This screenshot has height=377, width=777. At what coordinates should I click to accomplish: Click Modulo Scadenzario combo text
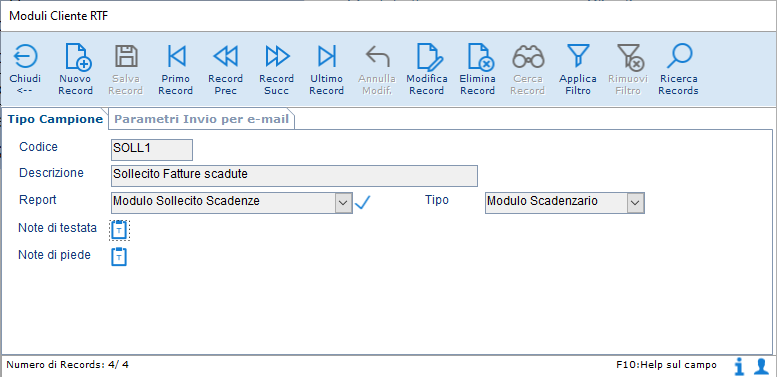542,201
